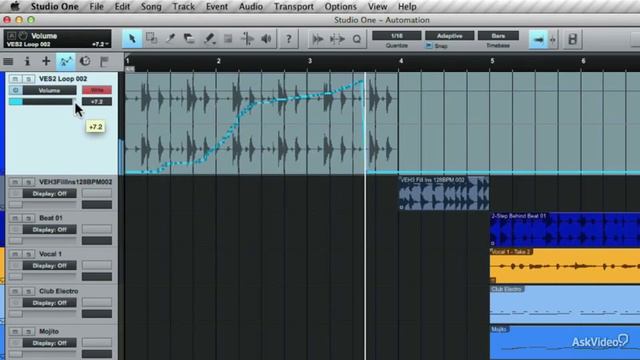Open the track list lines icon
The image size is (640, 360).
8,62
